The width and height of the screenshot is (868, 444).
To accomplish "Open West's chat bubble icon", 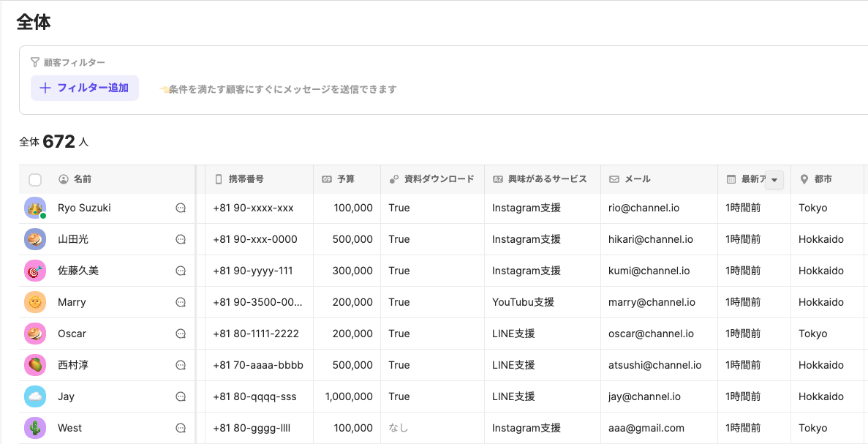I will 181,428.
